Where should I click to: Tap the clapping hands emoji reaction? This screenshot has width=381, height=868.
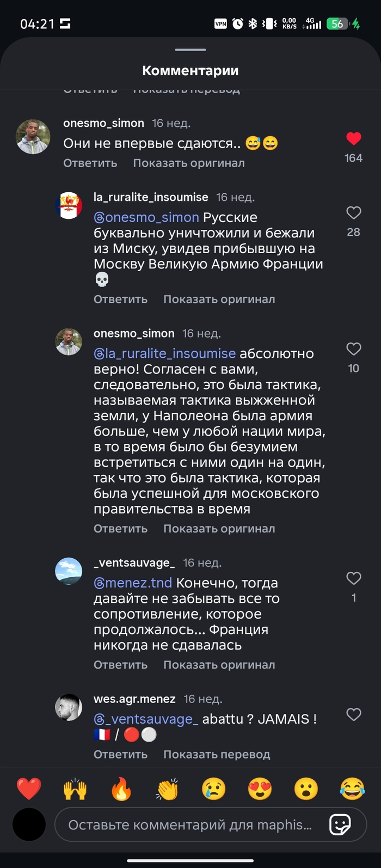click(168, 789)
